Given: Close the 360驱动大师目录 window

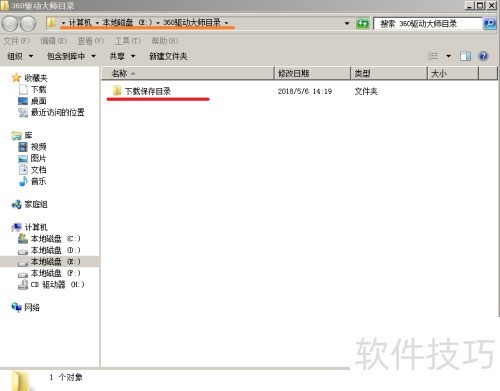Looking at the screenshot, I should 491,5.
